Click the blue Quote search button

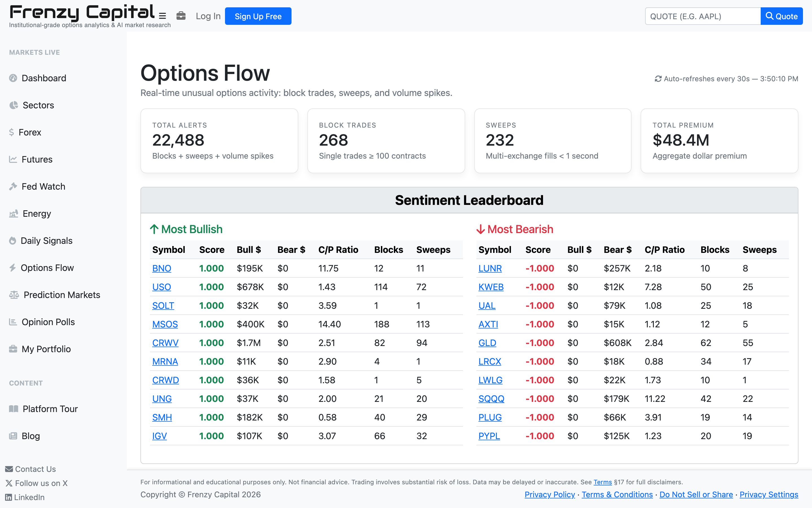coord(782,16)
